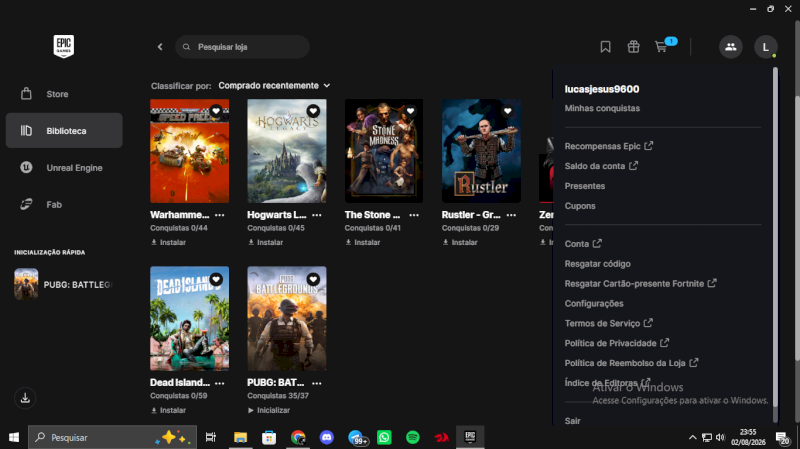
Task: Open the Dead Island cover art
Action: (x=189, y=318)
